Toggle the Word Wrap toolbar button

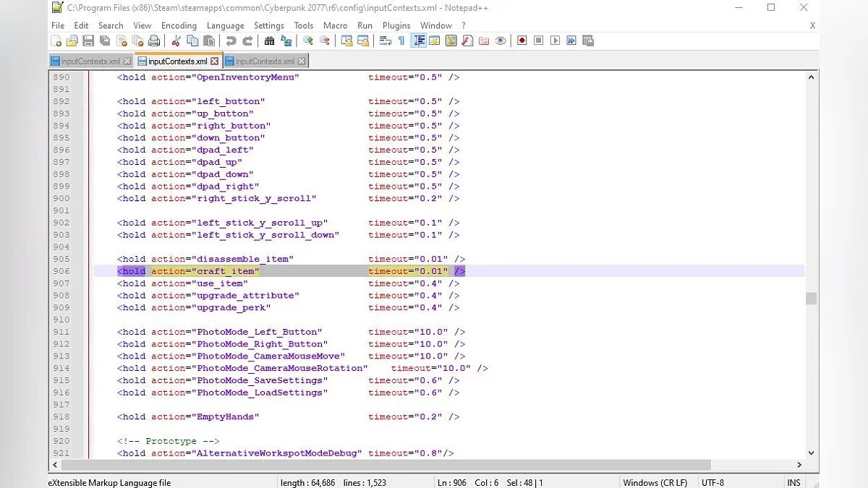(385, 41)
